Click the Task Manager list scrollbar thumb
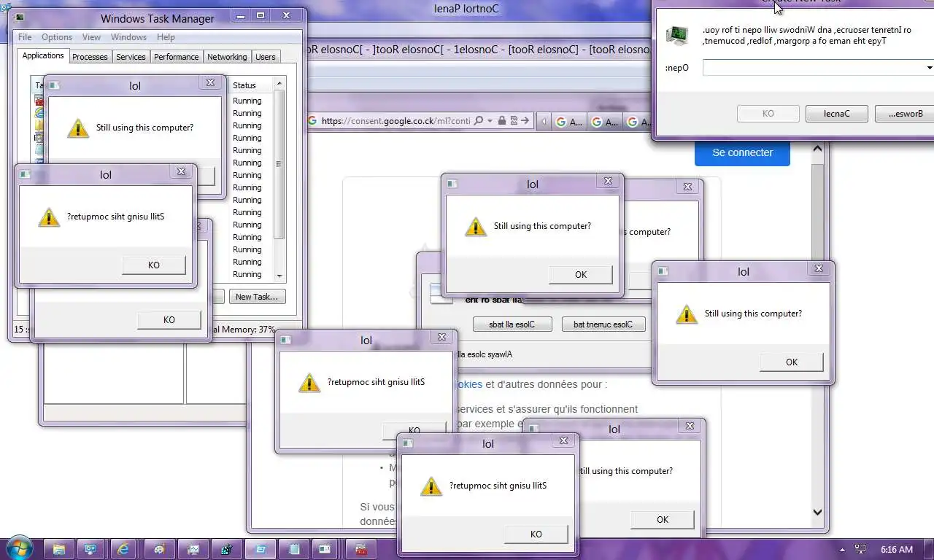Viewport: 934px width, 560px height. coord(279,164)
